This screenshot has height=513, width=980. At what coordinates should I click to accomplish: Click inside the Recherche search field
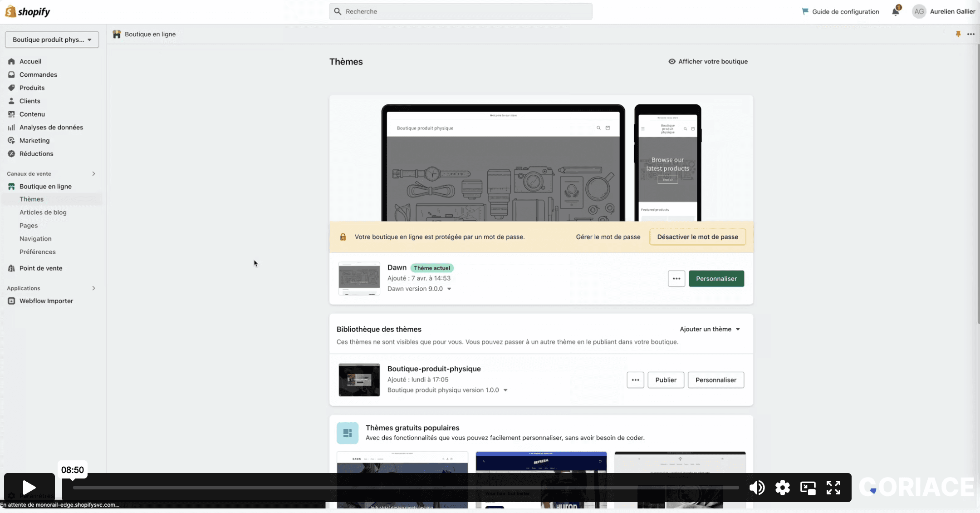point(461,11)
